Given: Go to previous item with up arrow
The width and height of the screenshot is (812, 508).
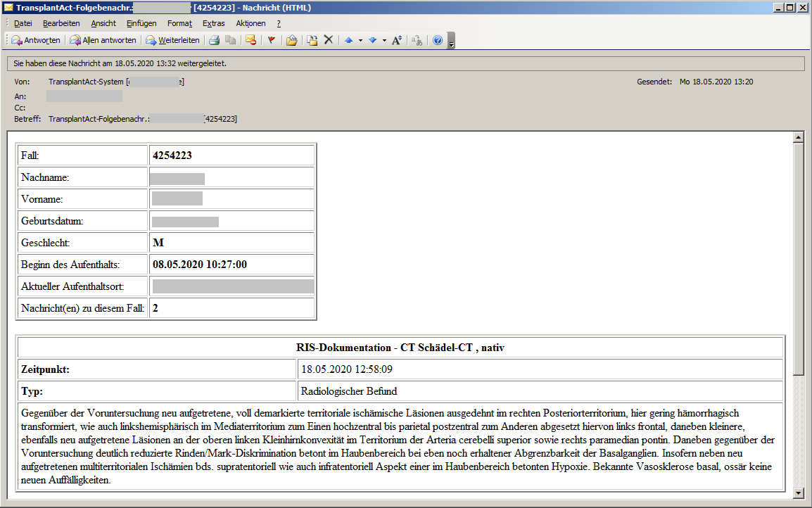Looking at the screenshot, I should tap(348, 40).
